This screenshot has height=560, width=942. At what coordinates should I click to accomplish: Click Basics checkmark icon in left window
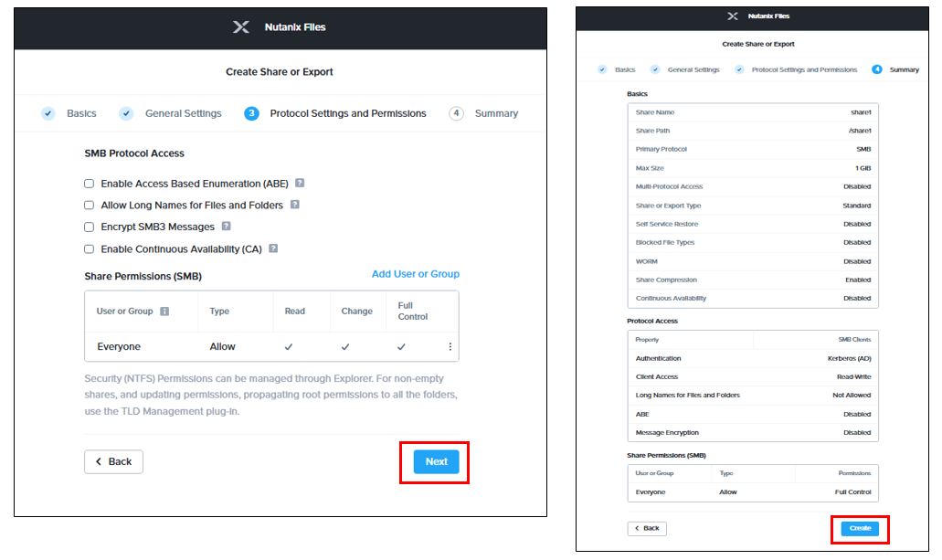coord(48,113)
